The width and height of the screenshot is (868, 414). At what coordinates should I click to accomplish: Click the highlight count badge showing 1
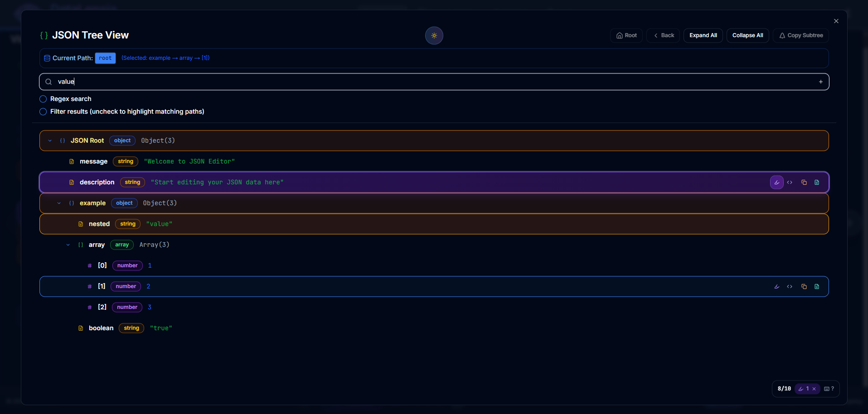click(x=807, y=389)
